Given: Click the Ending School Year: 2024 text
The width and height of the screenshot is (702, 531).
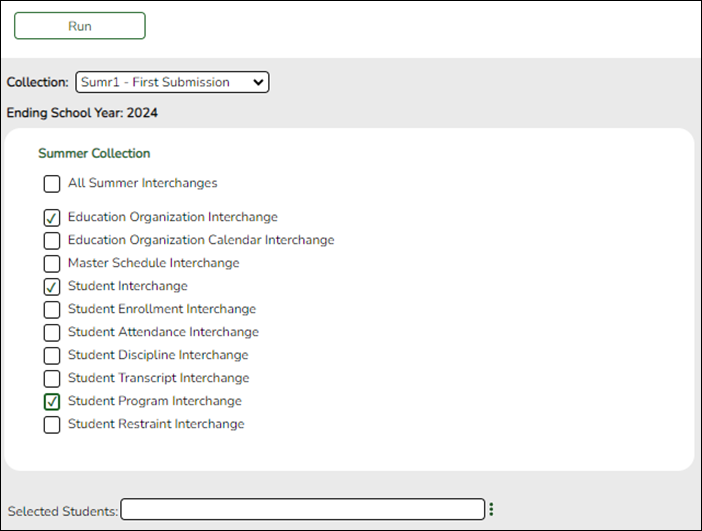Looking at the screenshot, I should pos(82,113).
